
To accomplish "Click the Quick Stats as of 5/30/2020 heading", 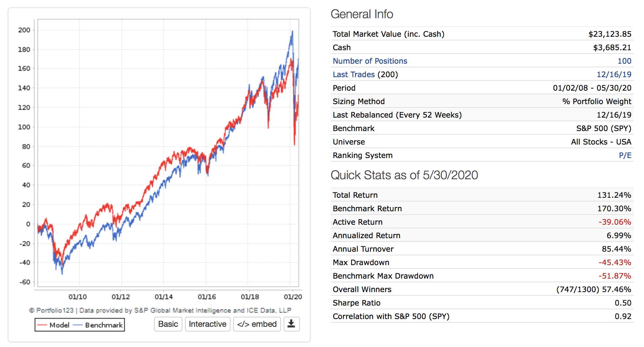I will 404,175.
